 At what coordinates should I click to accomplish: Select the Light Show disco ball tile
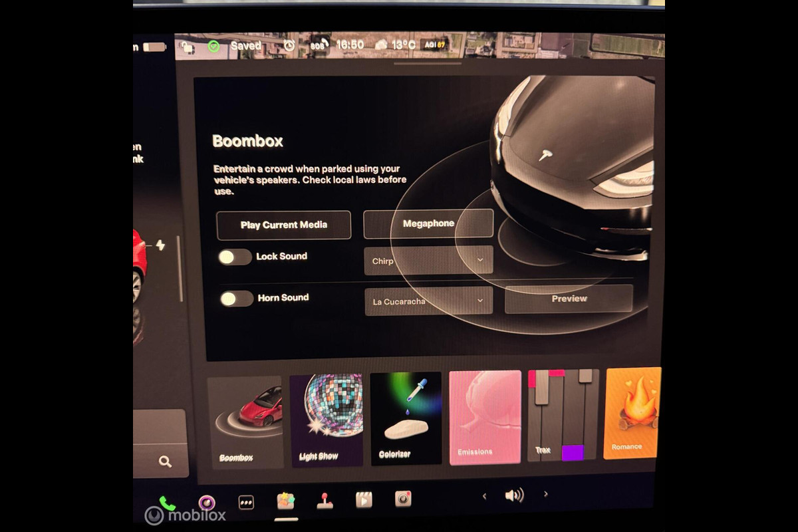pyautogui.click(x=327, y=420)
